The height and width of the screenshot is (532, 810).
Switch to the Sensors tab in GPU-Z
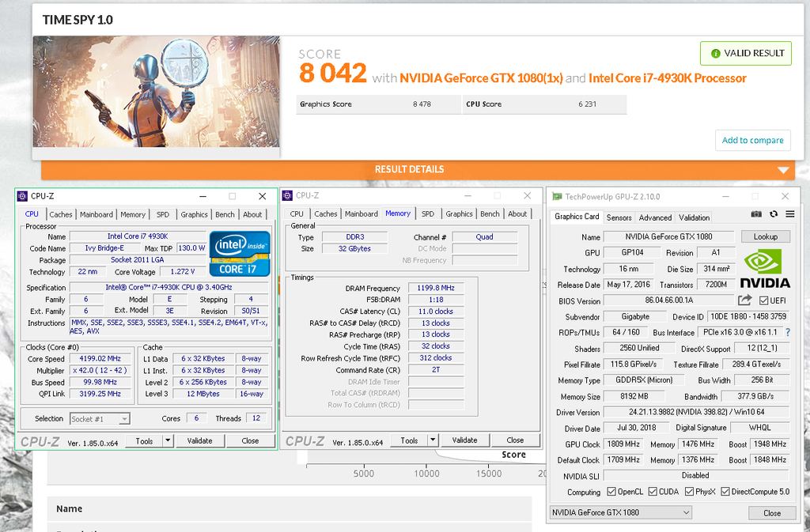[619, 217]
